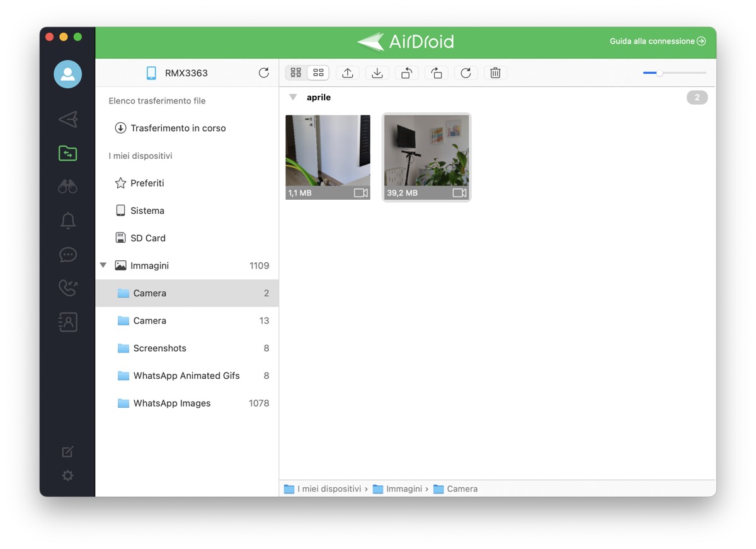The width and height of the screenshot is (756, 549).
Task: Refresh the file view with the circular arrow
Action: click(466, 72)
